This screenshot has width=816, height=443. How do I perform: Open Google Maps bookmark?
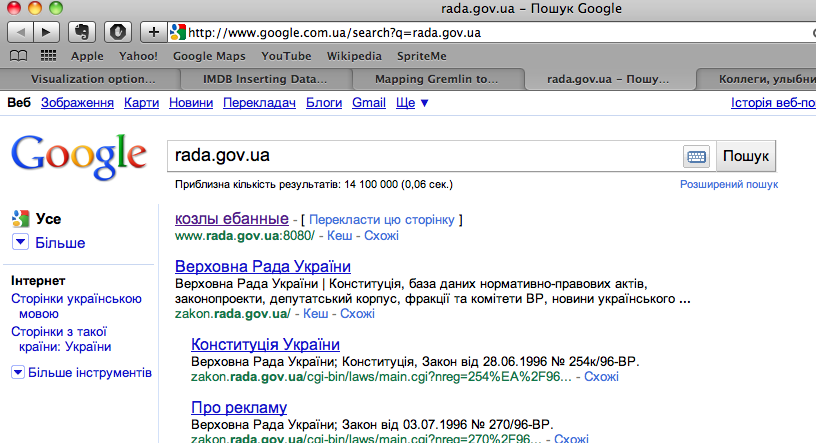click(209, 56)
